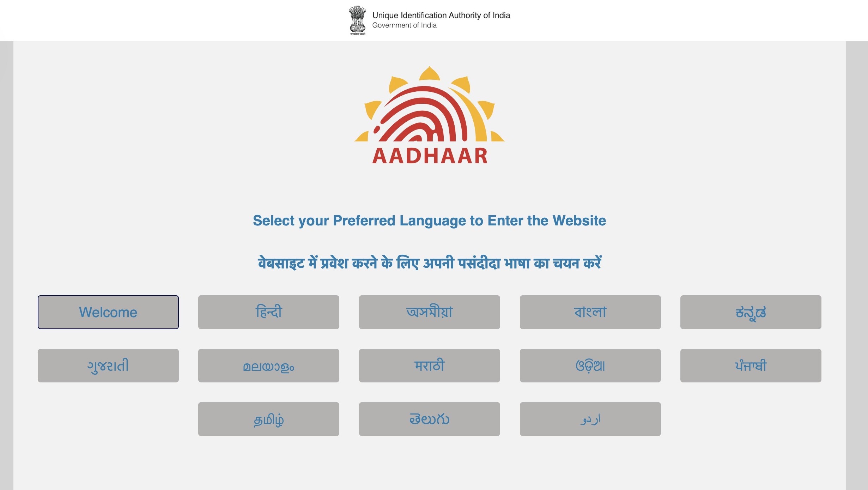The image size is (868, 490).
Task: Select ગુજરાતી language tab
Action: point(108,365)
